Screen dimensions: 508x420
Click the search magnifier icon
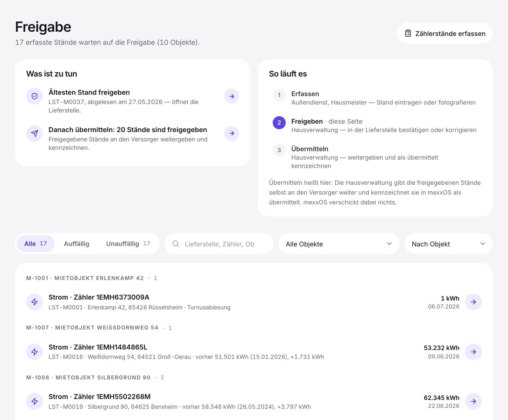click(176, 244)
